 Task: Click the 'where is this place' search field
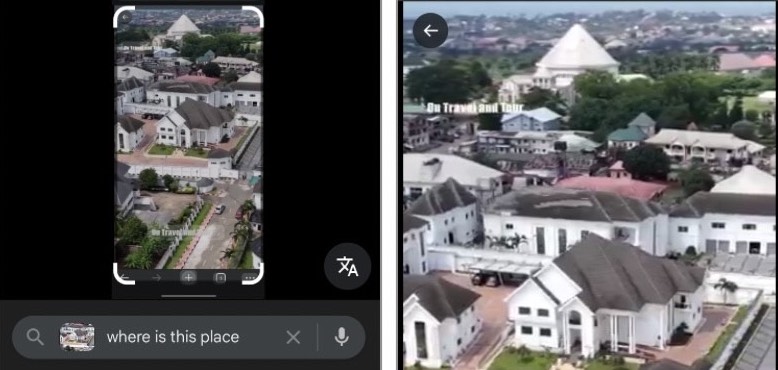pyautogui.click(x=189, y=338)
